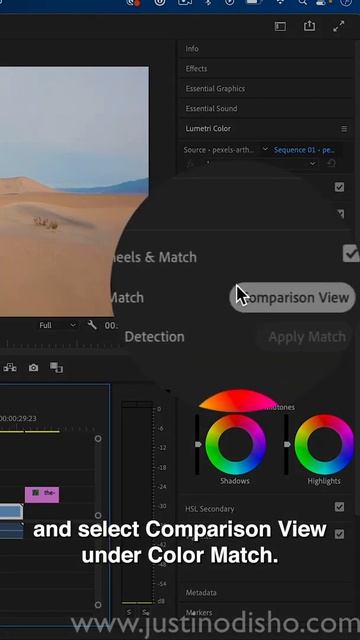
Task: Click the Comparison View button
Action: pos(293,298)
